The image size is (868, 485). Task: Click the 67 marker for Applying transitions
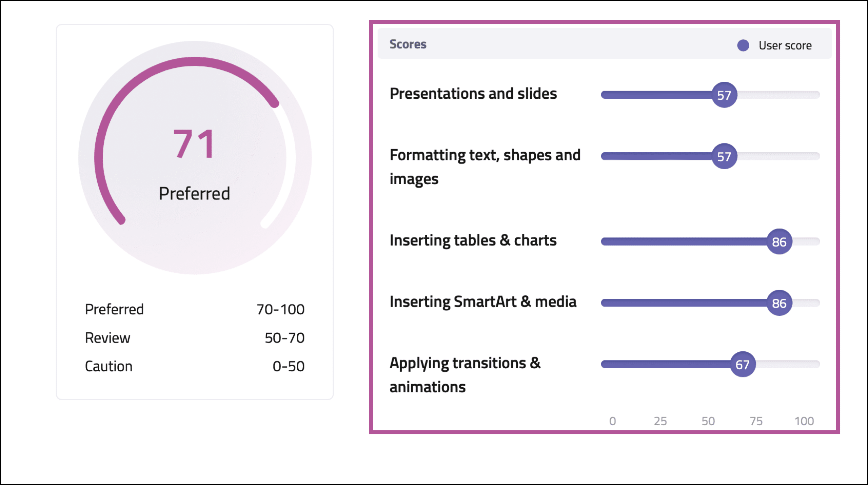[x=743, y=365]
